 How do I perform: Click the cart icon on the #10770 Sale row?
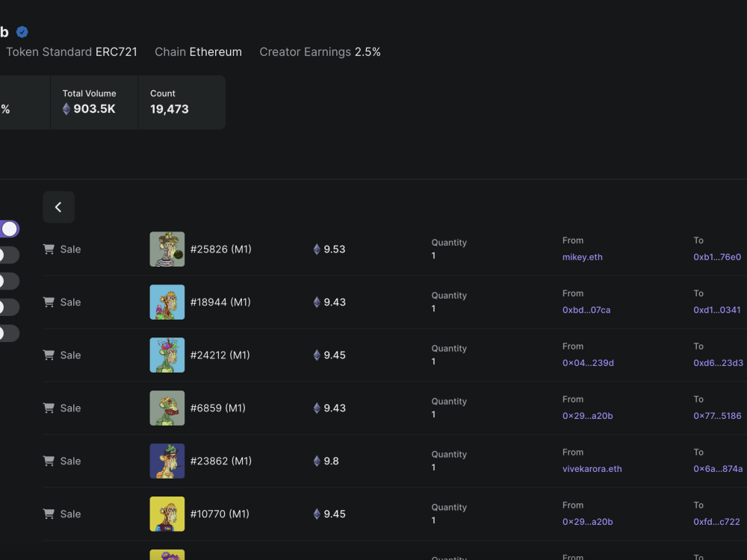(x=48, y=514)
